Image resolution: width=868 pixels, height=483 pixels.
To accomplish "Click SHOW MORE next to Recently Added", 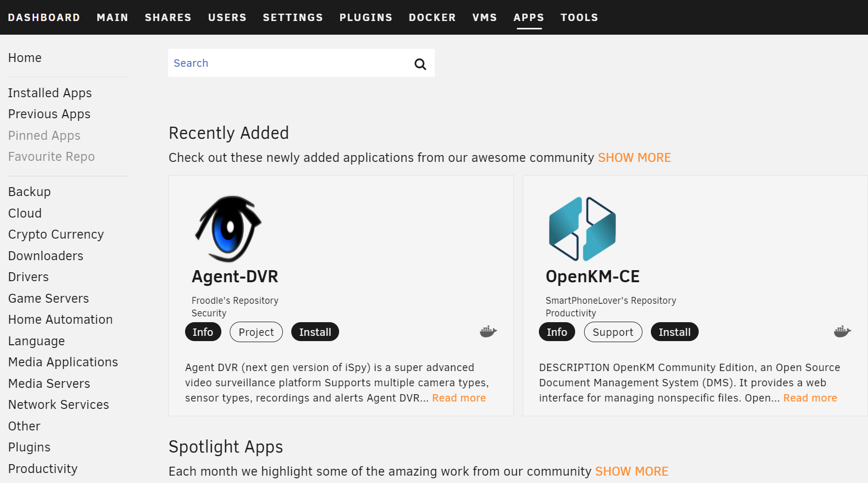I will click(x=635, y=158).
